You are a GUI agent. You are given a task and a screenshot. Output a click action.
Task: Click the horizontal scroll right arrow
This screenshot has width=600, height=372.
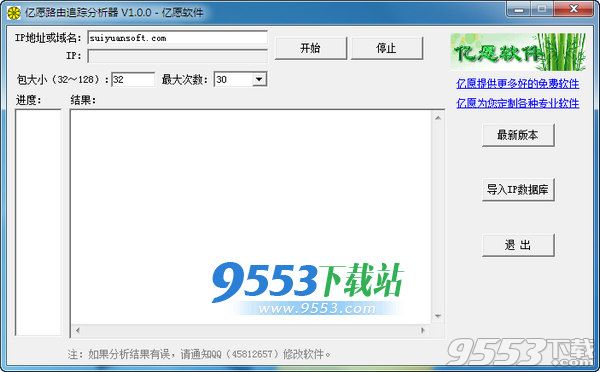click(x=423, y=330)
